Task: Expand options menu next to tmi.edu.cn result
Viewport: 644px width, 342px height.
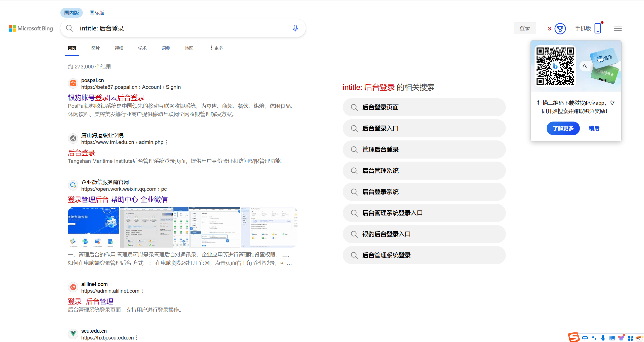Action: click(x=166, y=142)
